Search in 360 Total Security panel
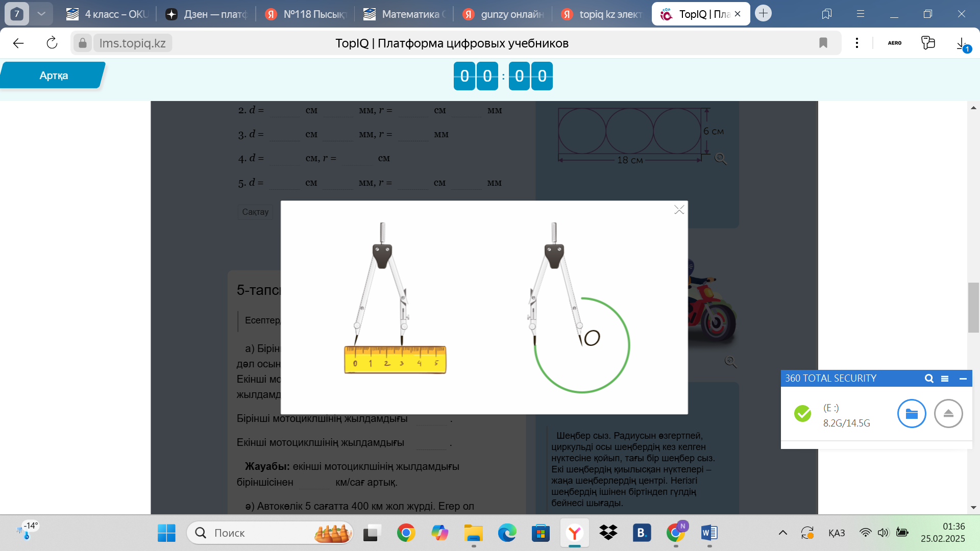Screen dimensions: 980x551 coord(929,379)
